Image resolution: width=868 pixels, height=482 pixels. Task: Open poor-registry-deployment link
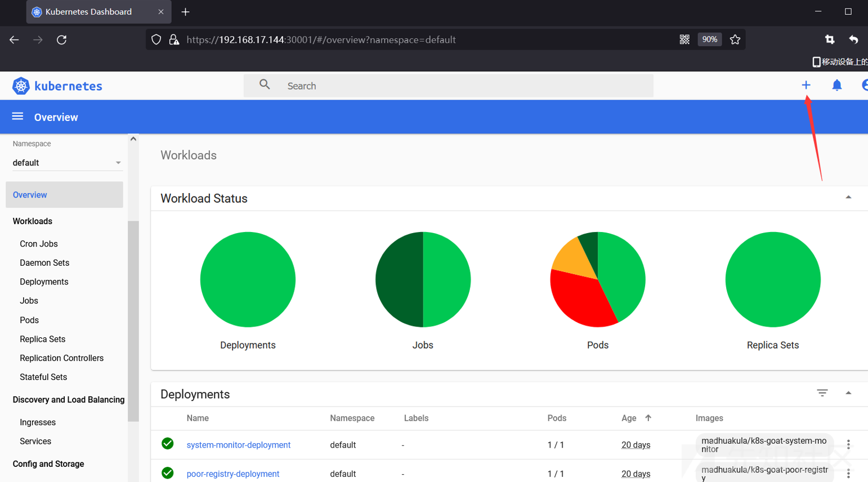point(233,474)
